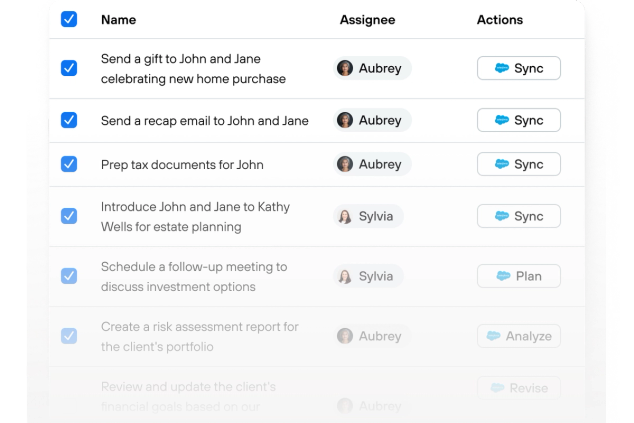This screenshot has height=423, width=634.
Task: Click Sylvia's avatar on the follow-up meeting row
Action: tap(345, 276)
